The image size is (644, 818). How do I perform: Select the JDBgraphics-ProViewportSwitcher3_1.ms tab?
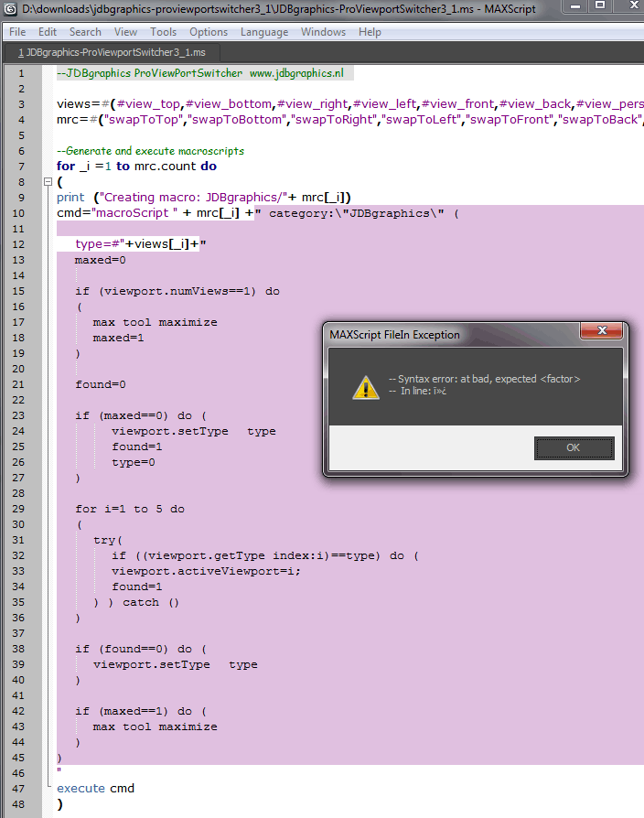pyautogui.click(x=112, y=52)
